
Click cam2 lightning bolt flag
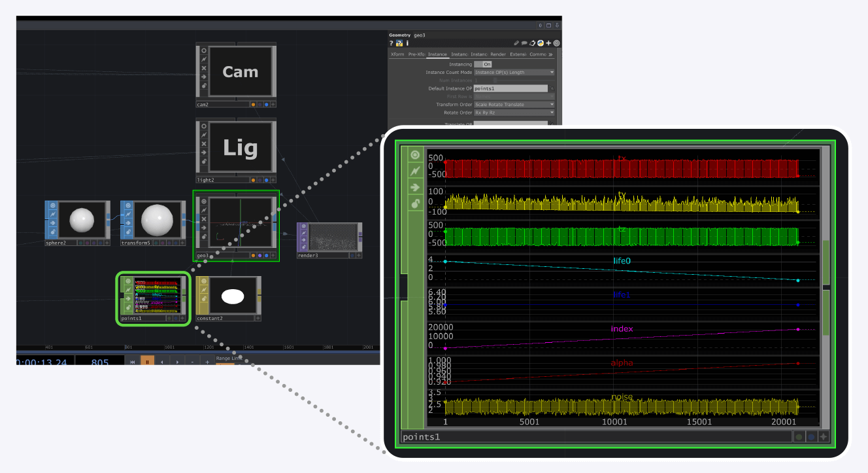tap(204, 60)
